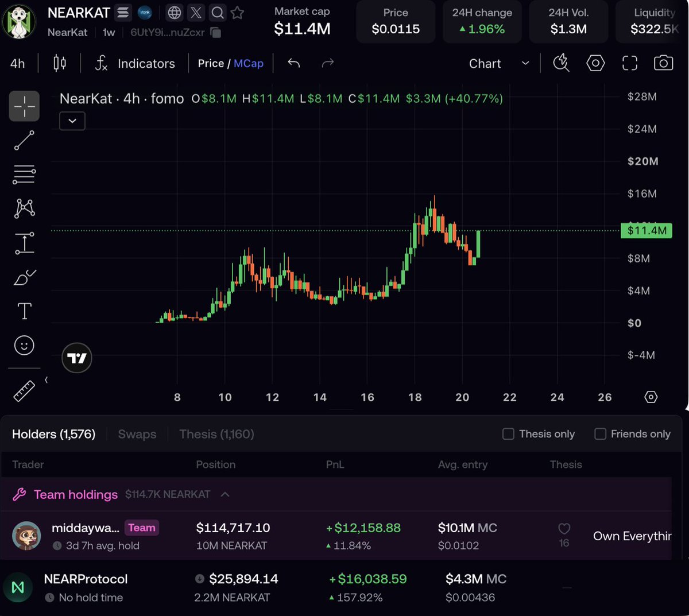Open the X (Twitter) link icon
689x616 pixels.
coord(196,12)
